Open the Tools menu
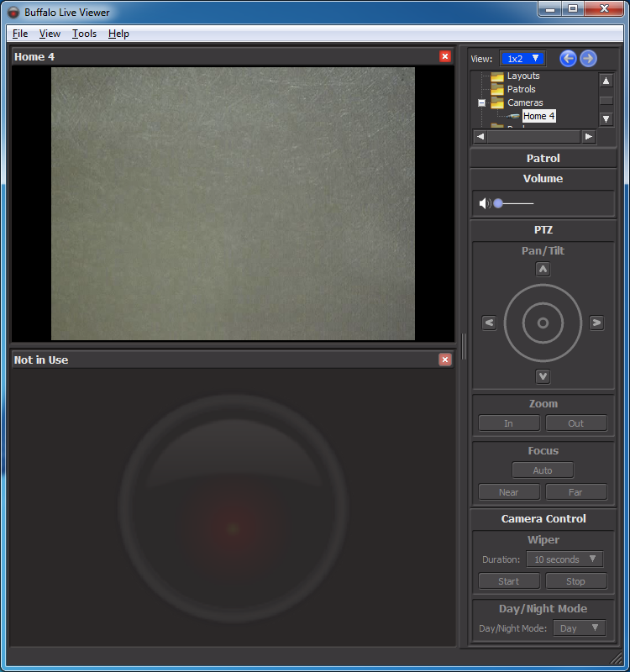Image resolution: width=630 pixels, height=672 pixels. (x=84, y=34)
